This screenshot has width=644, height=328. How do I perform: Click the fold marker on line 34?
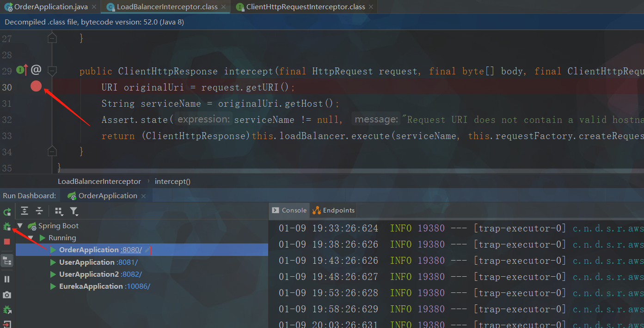[52, 151]
